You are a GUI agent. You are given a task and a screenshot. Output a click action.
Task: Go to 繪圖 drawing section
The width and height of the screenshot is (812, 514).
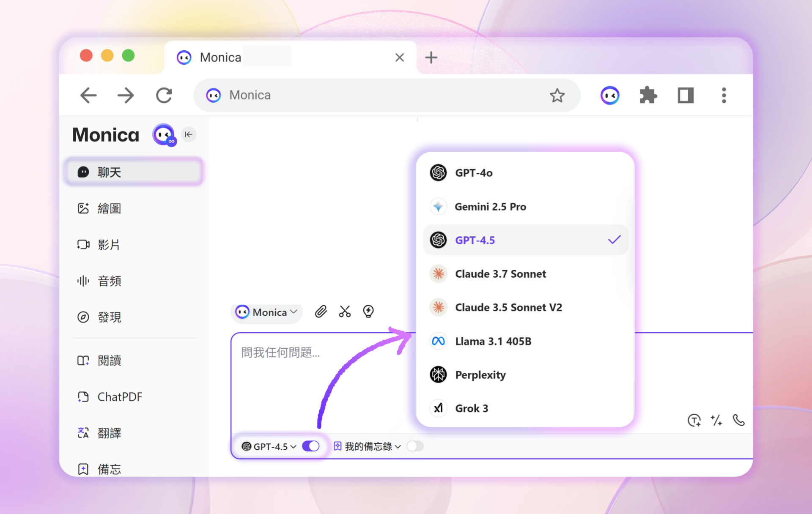109,208
